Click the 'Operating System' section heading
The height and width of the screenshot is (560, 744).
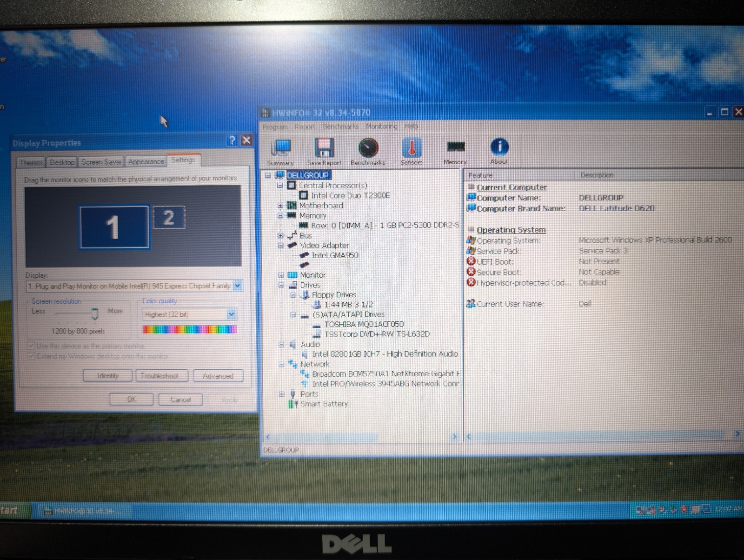point(511,230)
